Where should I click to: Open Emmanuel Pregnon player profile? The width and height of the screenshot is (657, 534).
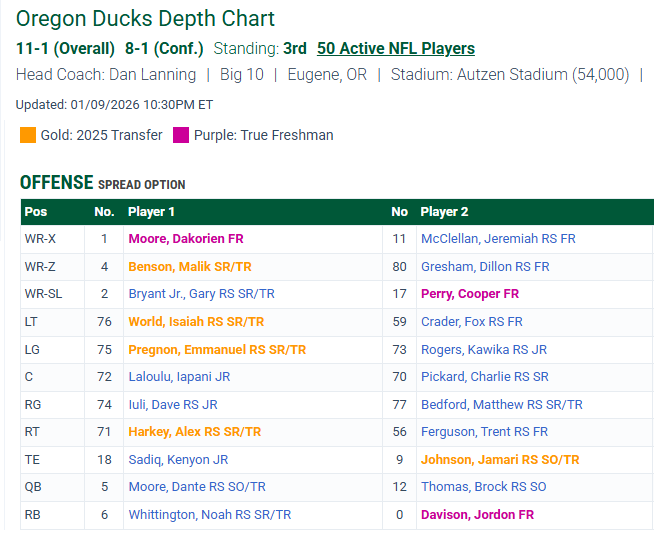click(217, 350)
